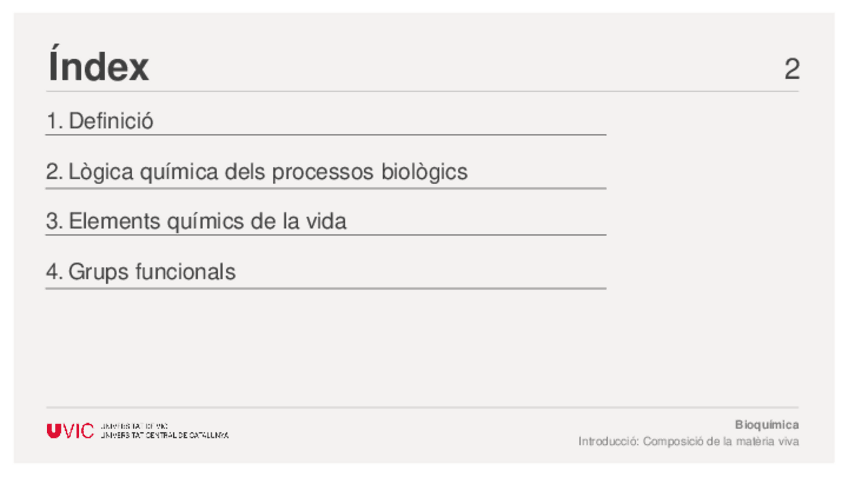Click the slide number 2
848x477 pixels.
791,69
